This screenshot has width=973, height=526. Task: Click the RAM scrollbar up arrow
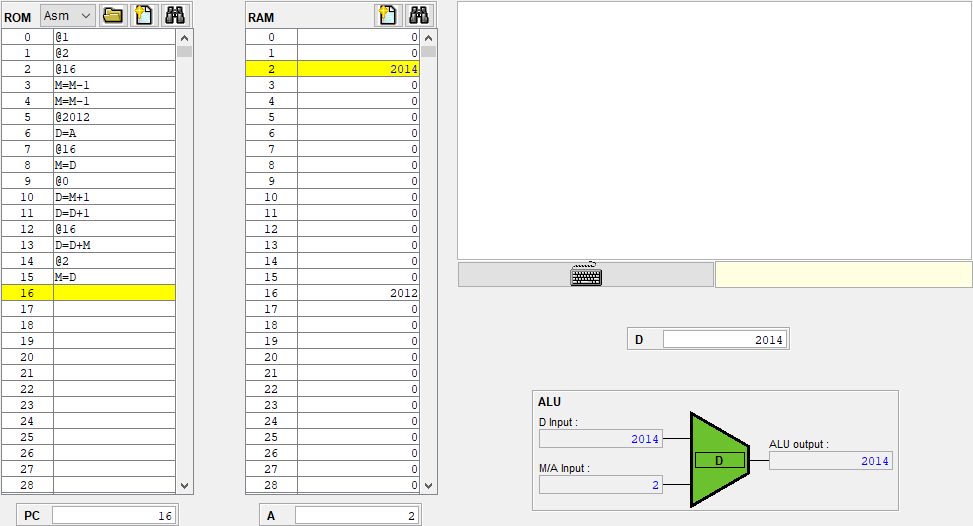tap(429, 37)
